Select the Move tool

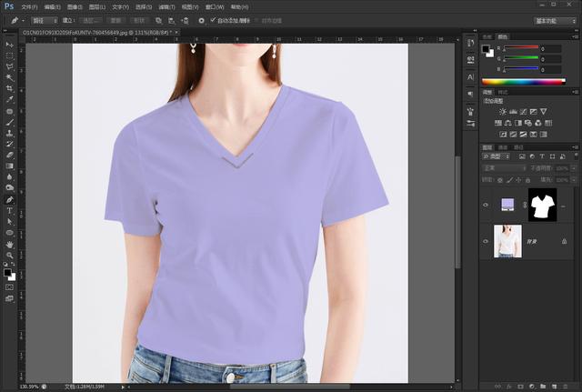[x=9, y=44]
